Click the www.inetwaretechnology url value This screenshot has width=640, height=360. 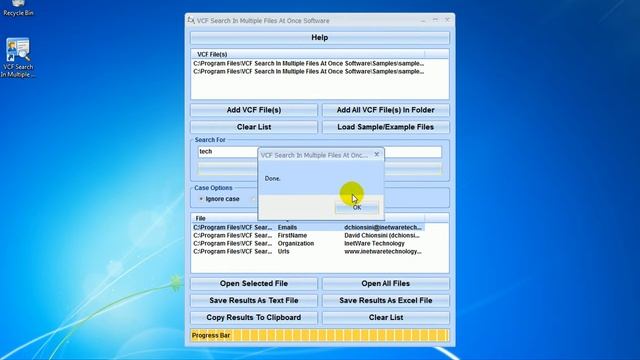coord(383,251)
